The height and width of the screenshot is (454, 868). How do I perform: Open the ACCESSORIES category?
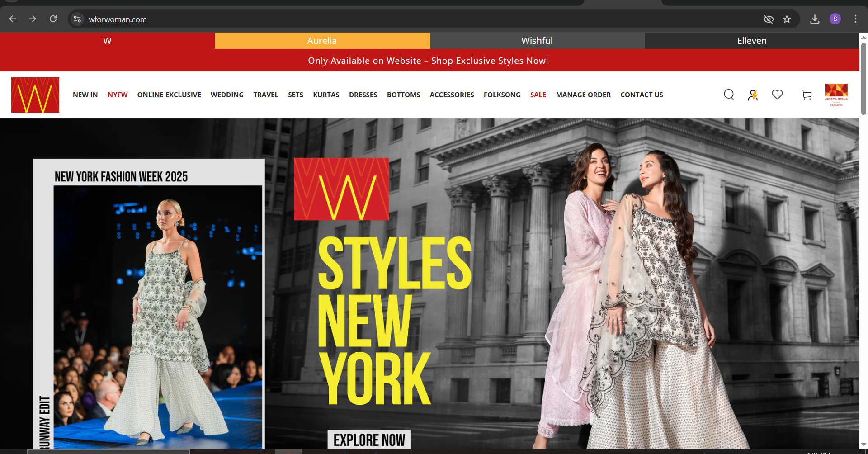coord(452,95)
